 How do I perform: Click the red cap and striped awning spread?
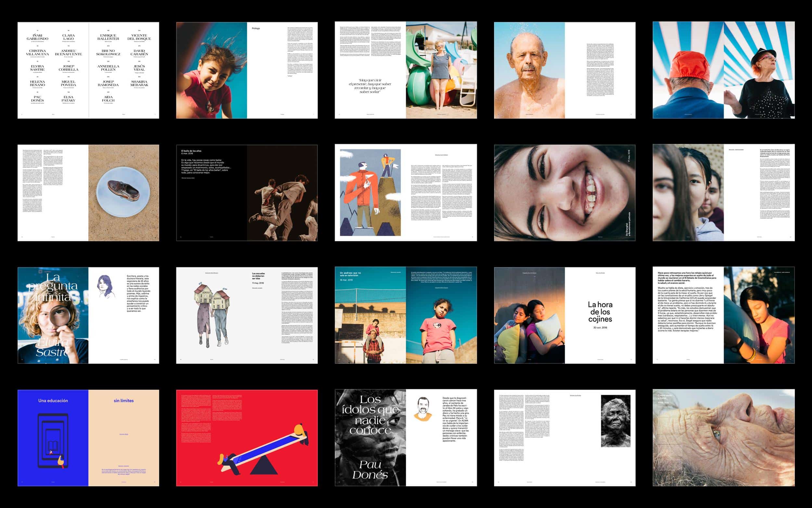(723, 70)
